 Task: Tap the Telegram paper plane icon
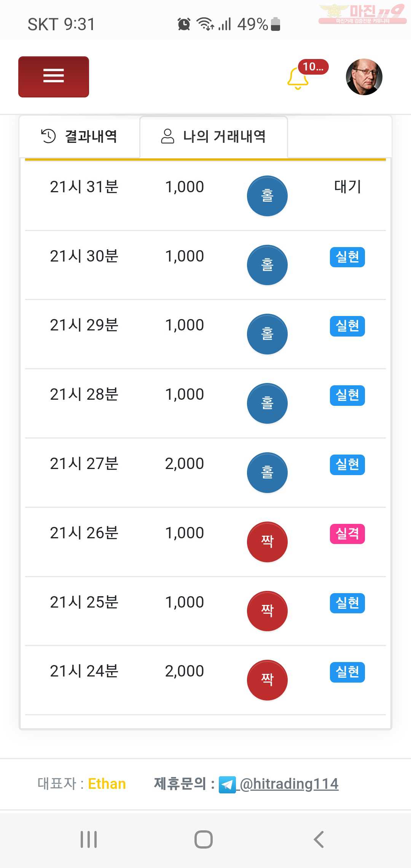click(227, 785)
